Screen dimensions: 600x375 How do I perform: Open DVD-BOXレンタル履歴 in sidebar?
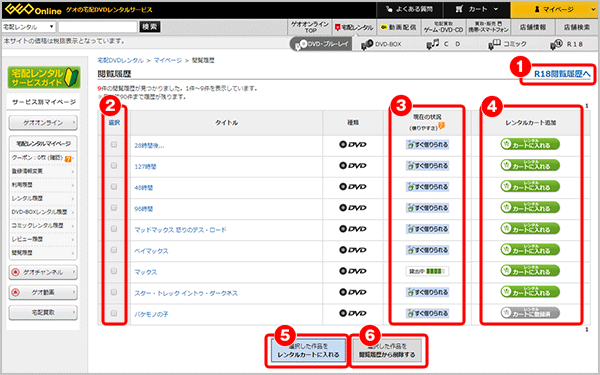[42, 212]
